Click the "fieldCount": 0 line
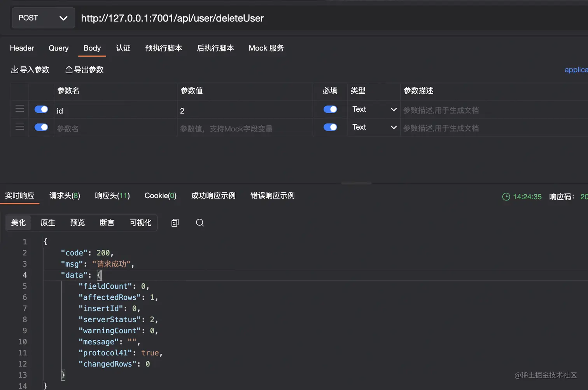 (x=114, y=286)
